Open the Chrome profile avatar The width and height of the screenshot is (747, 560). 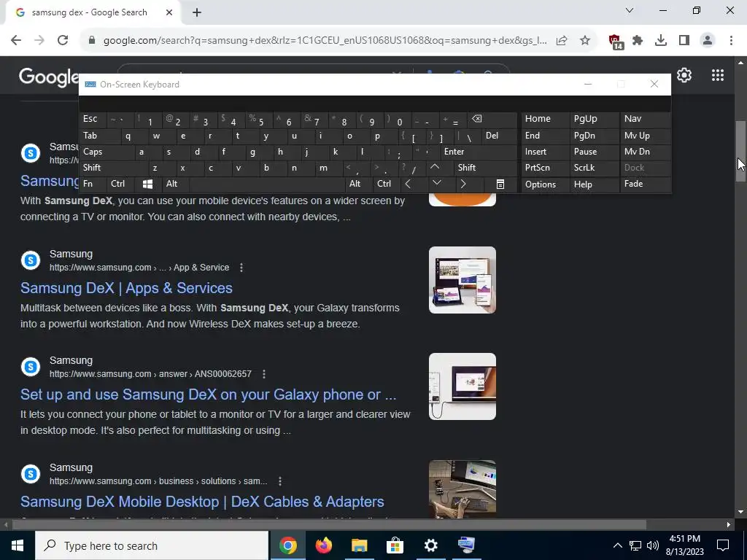point(708,41)
